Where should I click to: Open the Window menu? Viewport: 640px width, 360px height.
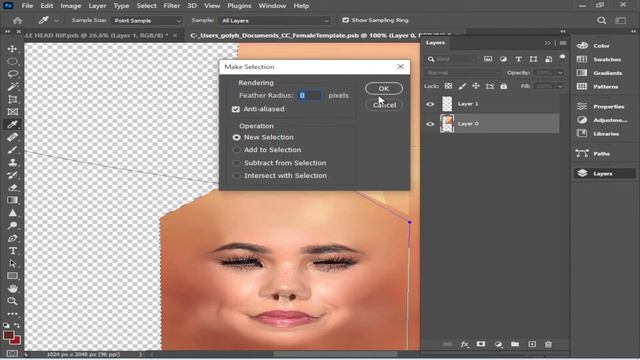point(272,6)
